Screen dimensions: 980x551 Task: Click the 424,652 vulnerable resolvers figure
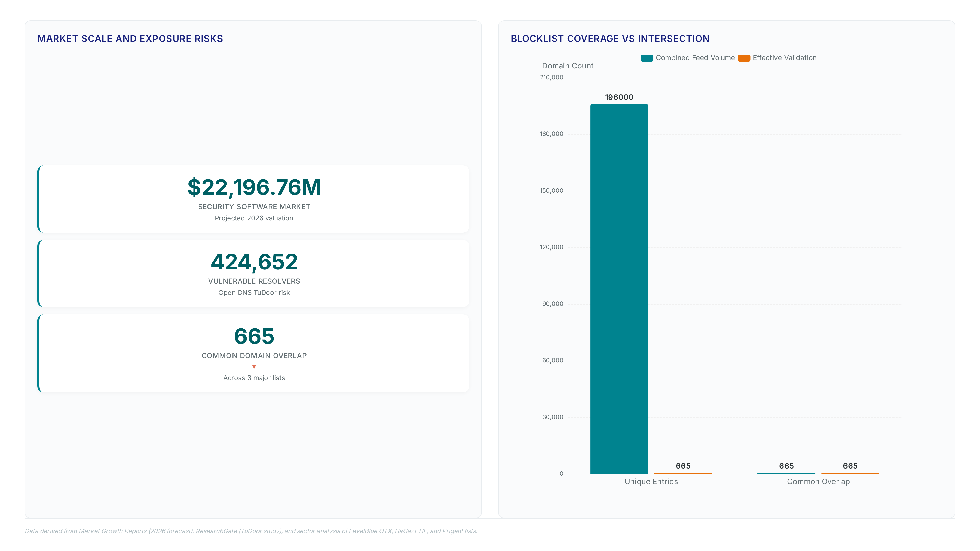(x=254, y=262)
